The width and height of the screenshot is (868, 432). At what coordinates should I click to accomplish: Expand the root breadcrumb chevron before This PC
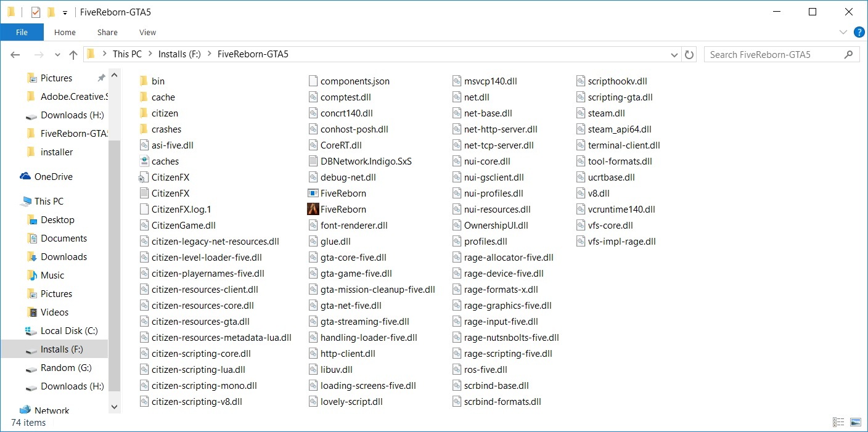click(104, 54)
